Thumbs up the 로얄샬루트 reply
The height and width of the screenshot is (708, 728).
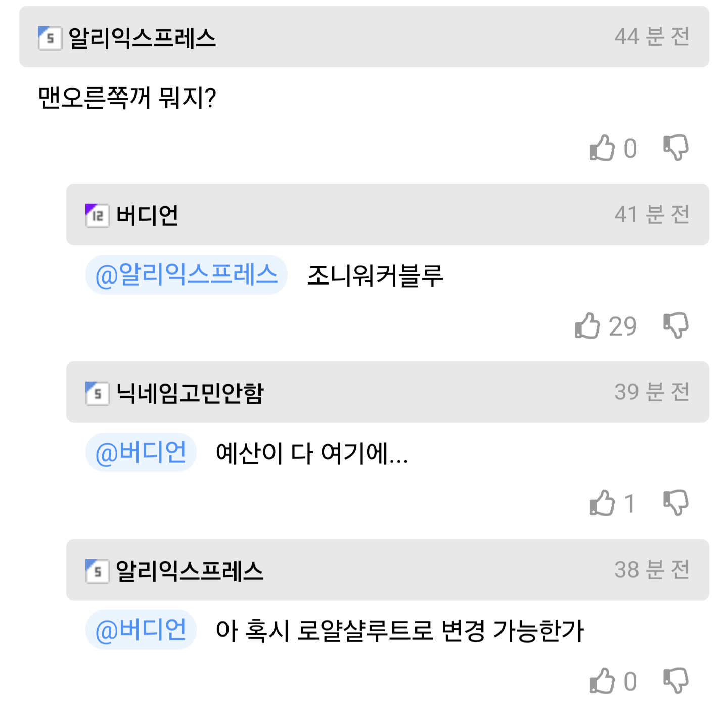tap(602, 681)
